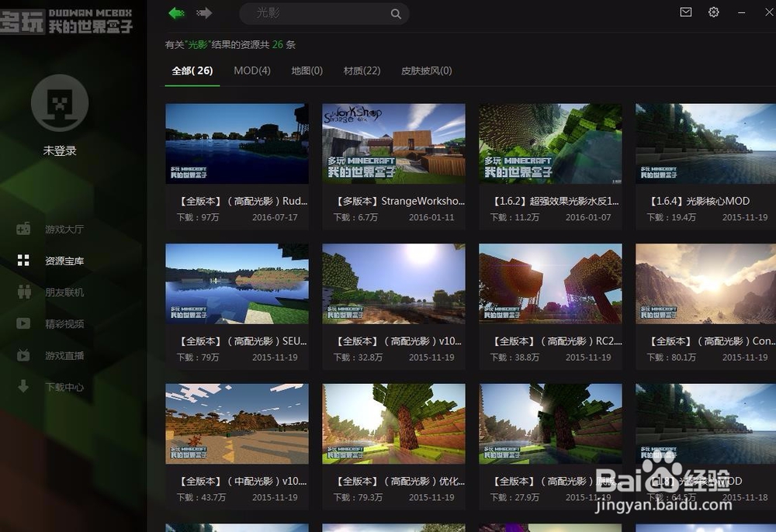The width and height of the screenshot is (776, 532).
Task: Click download count 下载：6.7万
Action: point(355,217)
